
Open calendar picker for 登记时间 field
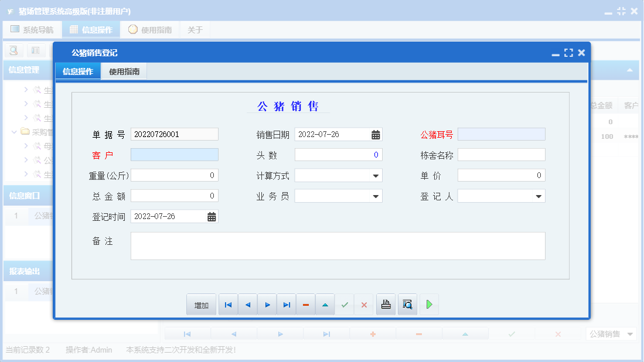(212, 216)
